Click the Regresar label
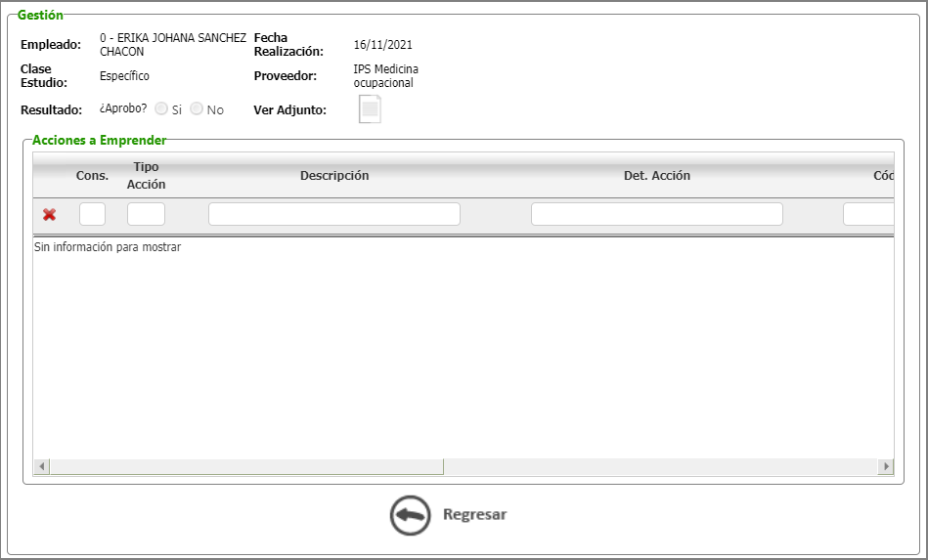The image size is (928, 560). click(474, 514)
